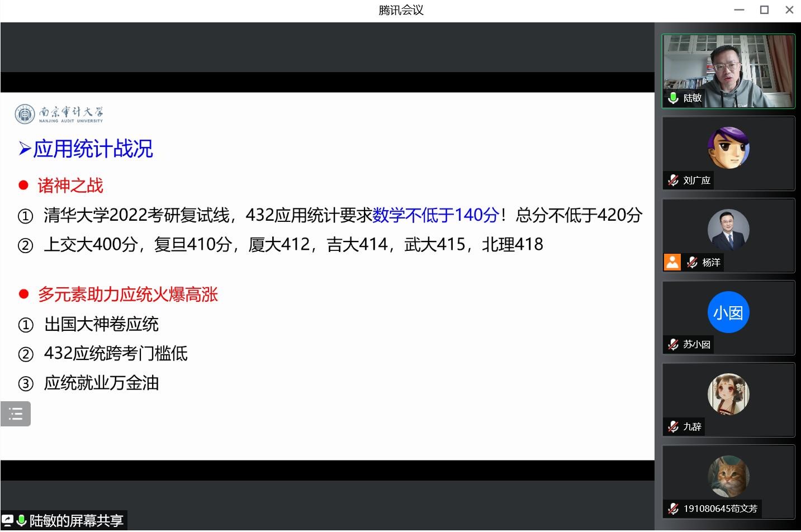
Task: Click the 陆敏的屏幕共享 label text
Action: [76, 521]
